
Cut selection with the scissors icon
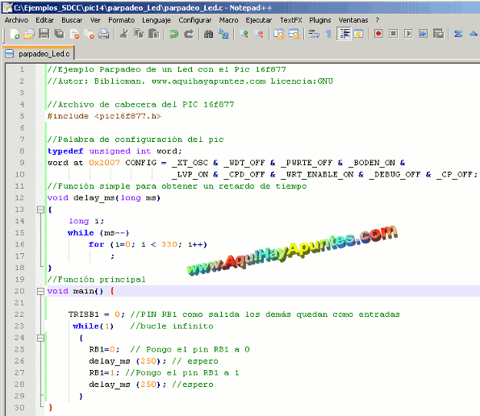[124, 34]
